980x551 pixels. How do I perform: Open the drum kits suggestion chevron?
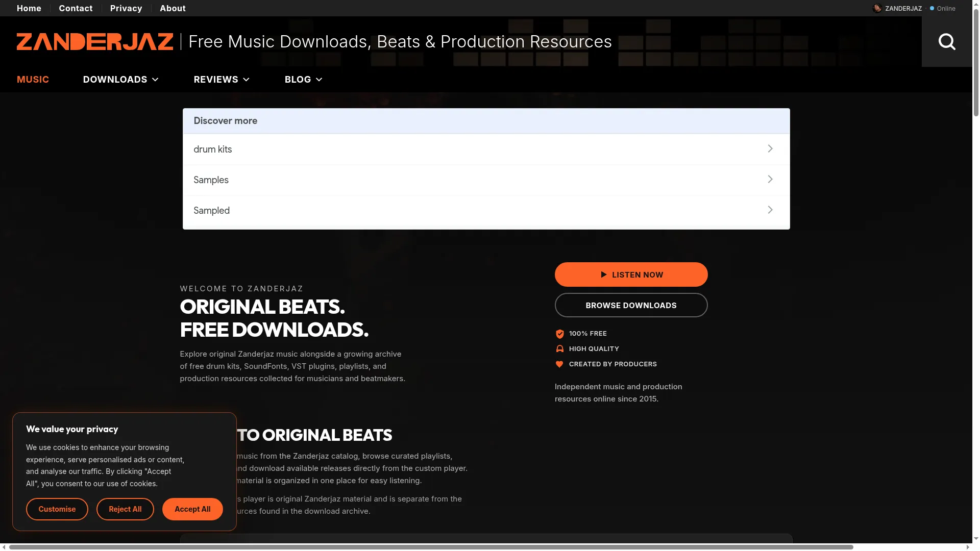770,148
